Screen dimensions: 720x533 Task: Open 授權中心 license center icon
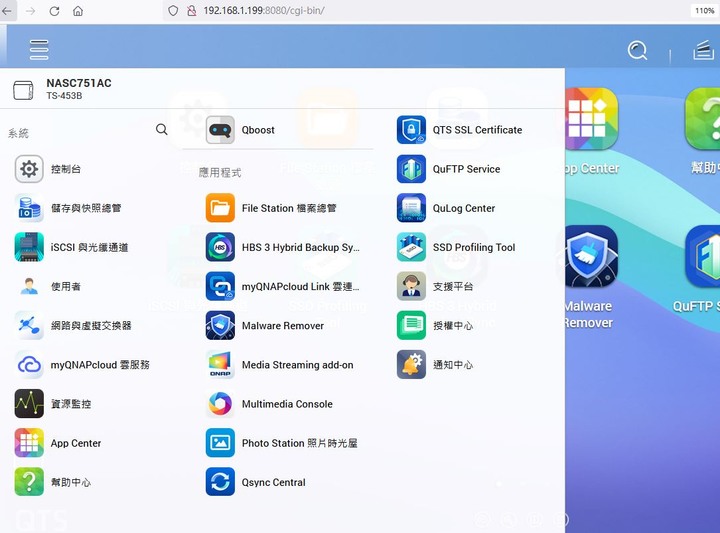point(411,325)
